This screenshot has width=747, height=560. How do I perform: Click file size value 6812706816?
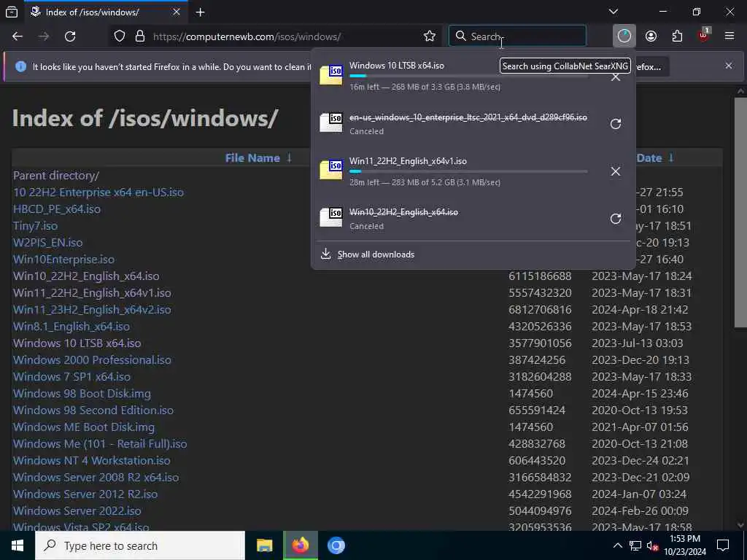click(540, 309)
